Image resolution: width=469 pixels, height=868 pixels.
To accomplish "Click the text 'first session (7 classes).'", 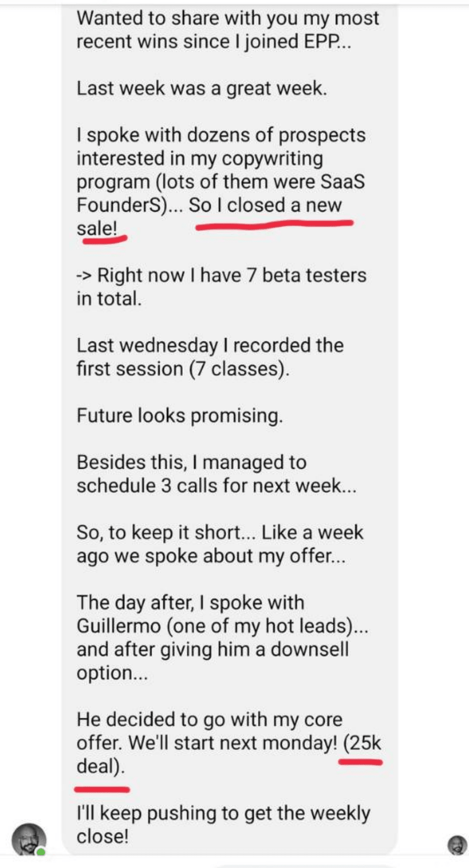I will pos(182,368).
